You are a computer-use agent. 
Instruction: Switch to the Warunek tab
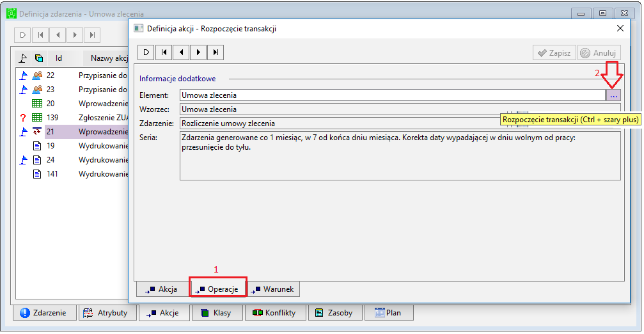pyautogui.click(x=273, y=289)
